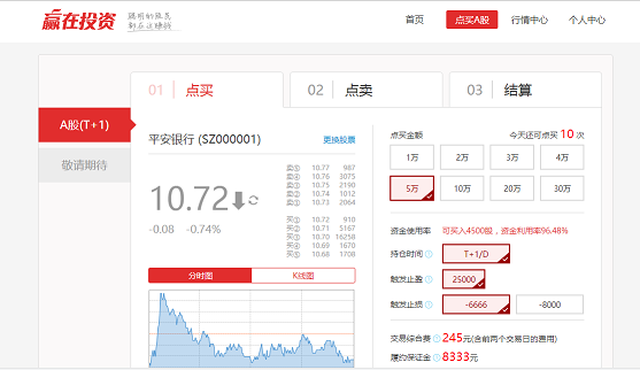The width and height of the screenshot is (640, 370).
Task: Open 个人中心
Action: coord(587,20)
